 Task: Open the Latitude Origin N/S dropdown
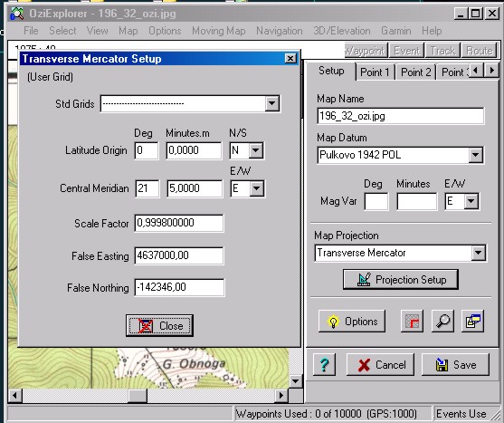(x=256, y=150)
